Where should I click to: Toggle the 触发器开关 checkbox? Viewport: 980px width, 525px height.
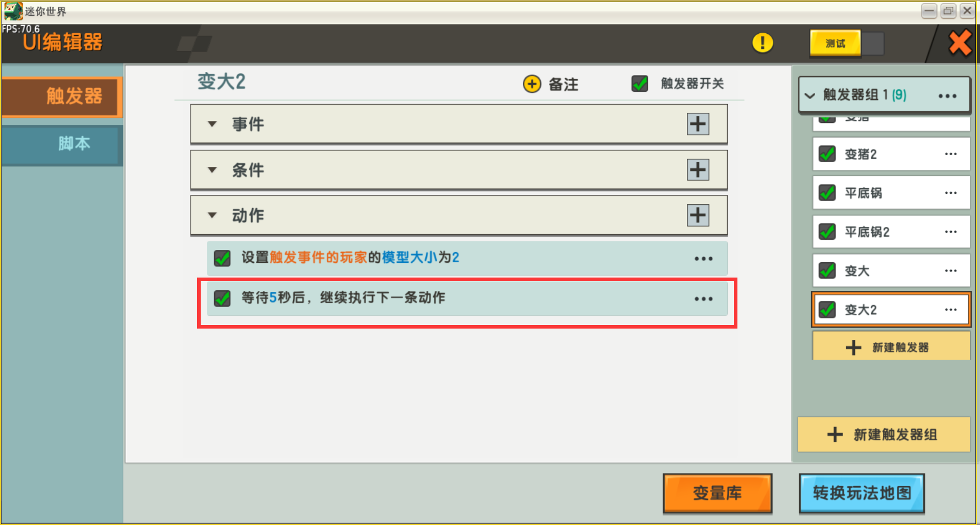click(639, 83)
